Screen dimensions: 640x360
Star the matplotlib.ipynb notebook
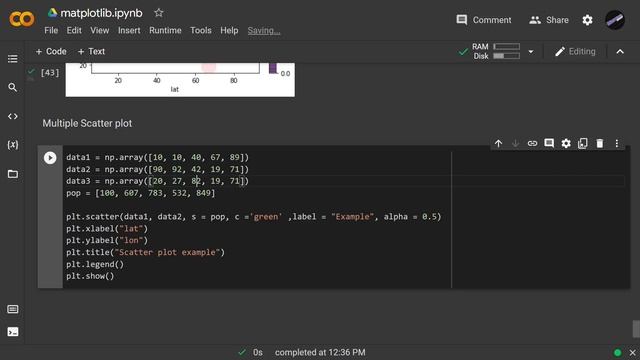(159, 13)
